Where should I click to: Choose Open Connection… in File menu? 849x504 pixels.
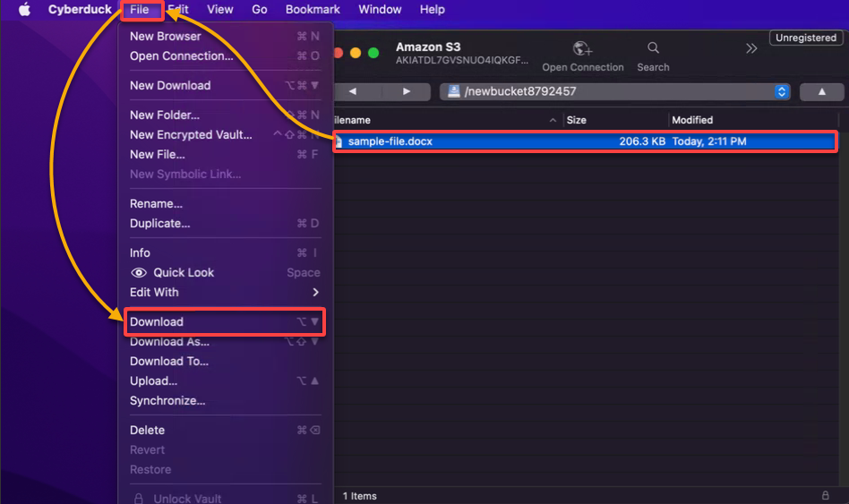(x=225, y=56)
